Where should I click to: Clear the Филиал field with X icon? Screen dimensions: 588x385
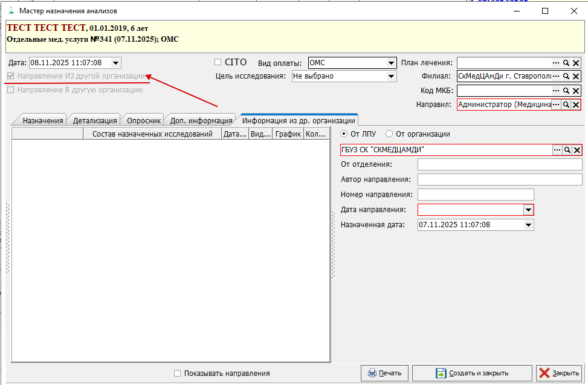(x=576, y=76)
